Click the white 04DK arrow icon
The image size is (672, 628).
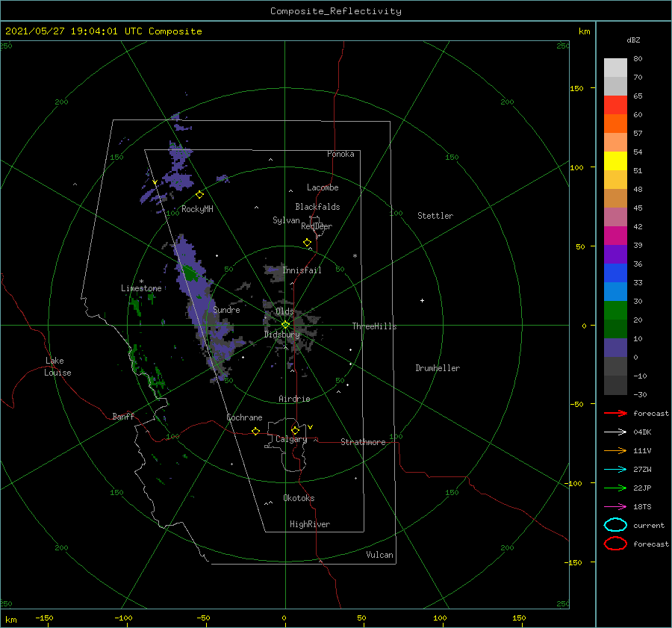point(615,432)
